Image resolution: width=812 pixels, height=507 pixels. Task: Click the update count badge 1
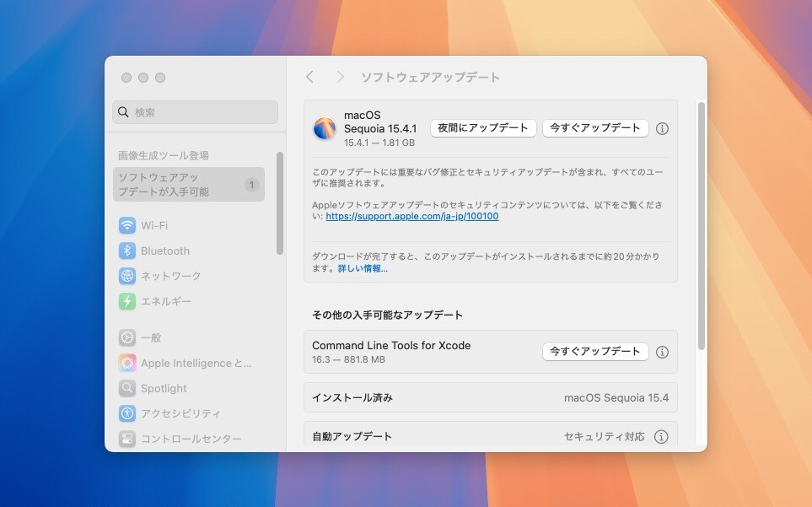(x=251, y=185)
